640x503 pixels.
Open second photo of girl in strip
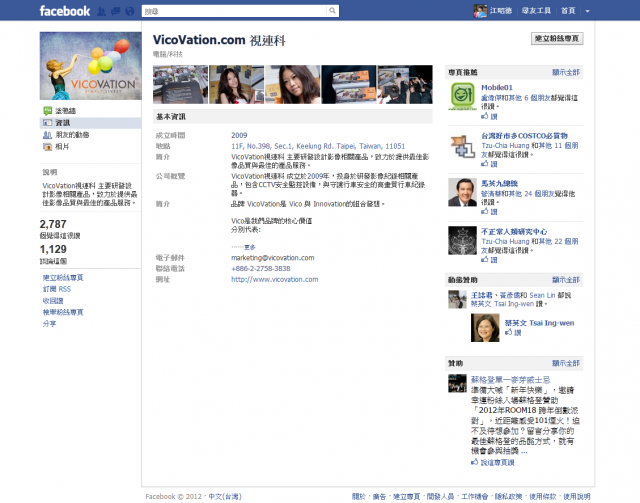click(237, 85)
